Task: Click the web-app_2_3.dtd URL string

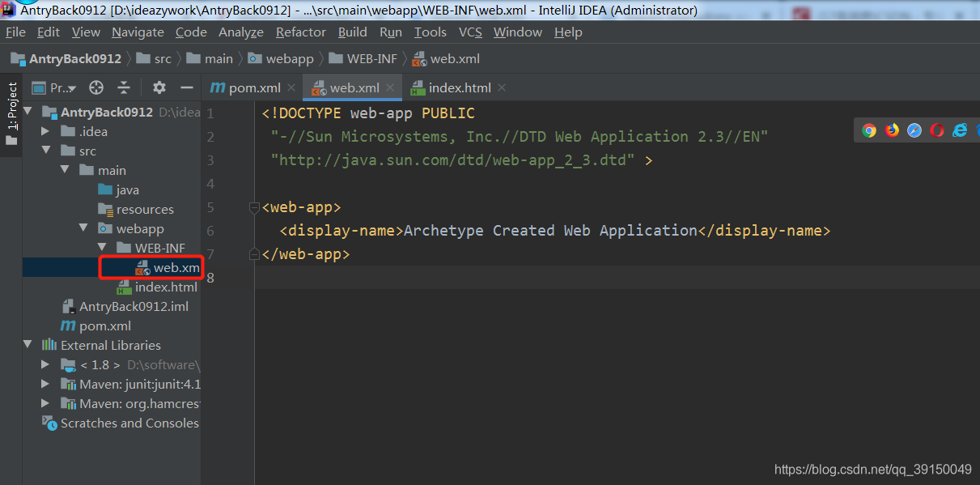Action: click(453, 160)
